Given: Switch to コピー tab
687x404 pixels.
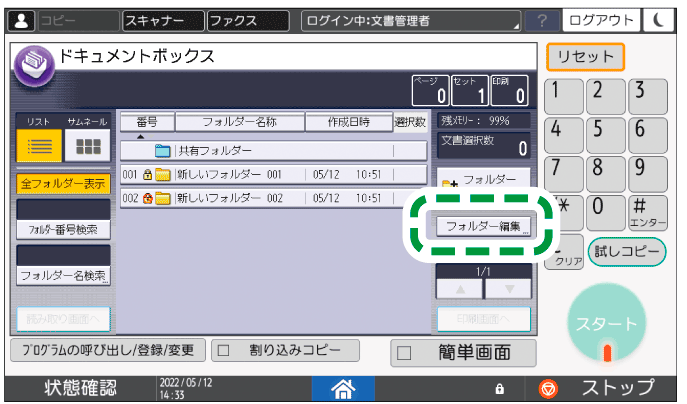Looking at the screenshot, I should click(x=78, y=21).
